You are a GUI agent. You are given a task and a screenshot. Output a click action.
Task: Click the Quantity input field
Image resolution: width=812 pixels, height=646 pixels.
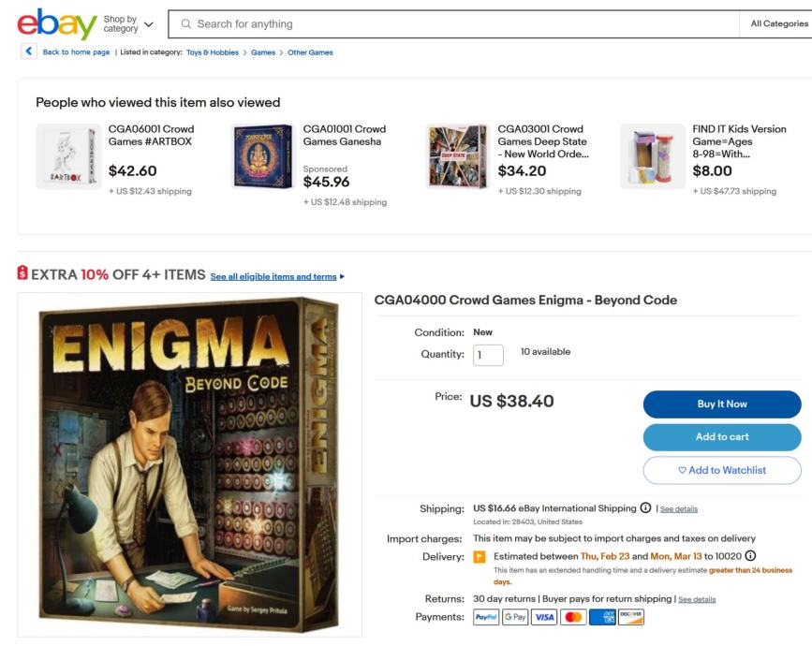click(x=488, y=355)
